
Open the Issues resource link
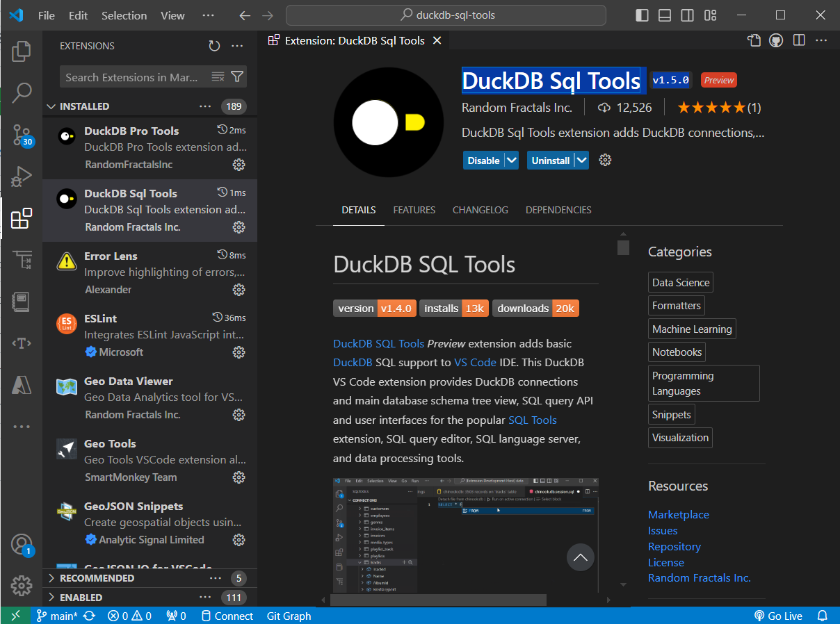(x=663, y=530)
